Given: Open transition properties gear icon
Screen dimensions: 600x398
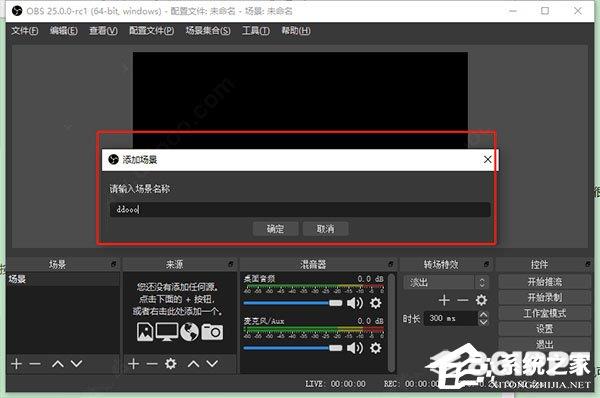Looking at the screenshot, I should [481, 300].
